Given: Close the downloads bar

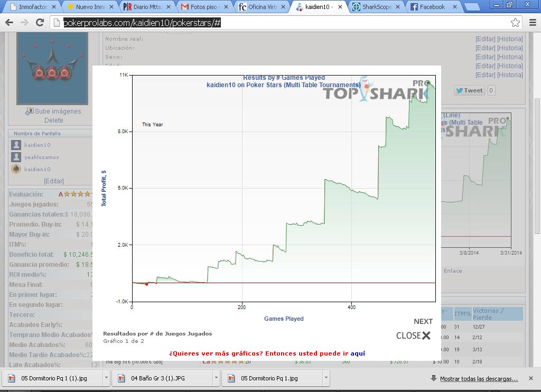Looking at the screenshot, I should (531, 379).
